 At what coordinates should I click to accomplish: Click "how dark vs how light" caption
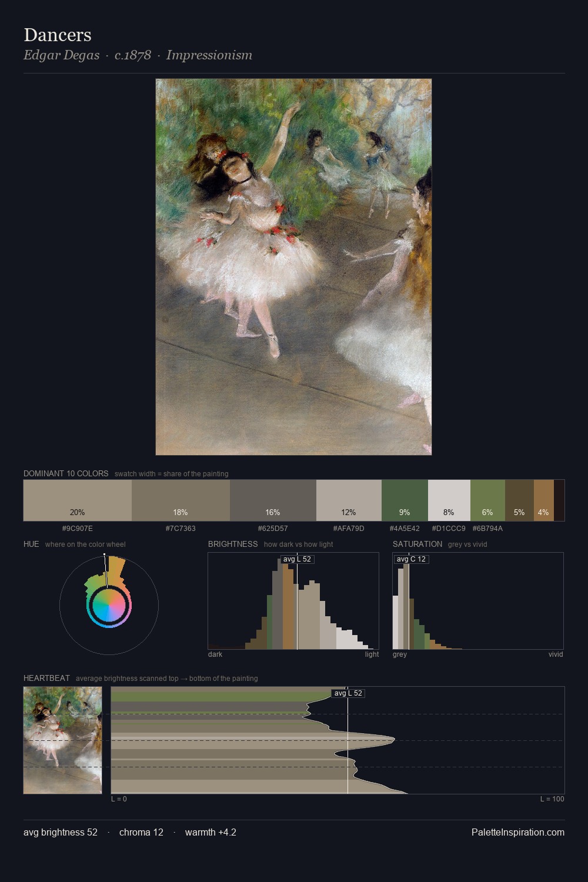(x=299, y=544)
